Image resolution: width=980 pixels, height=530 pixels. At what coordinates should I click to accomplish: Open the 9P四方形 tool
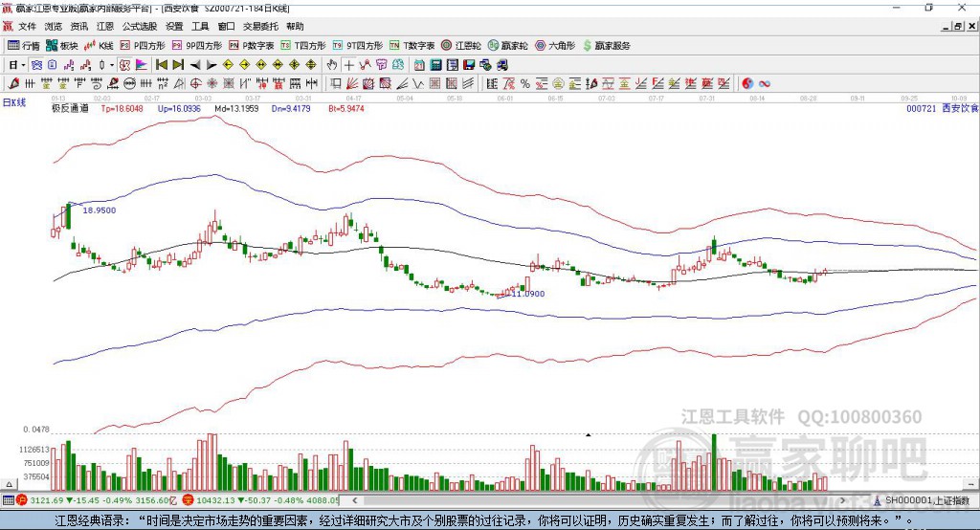coord(197,46)
